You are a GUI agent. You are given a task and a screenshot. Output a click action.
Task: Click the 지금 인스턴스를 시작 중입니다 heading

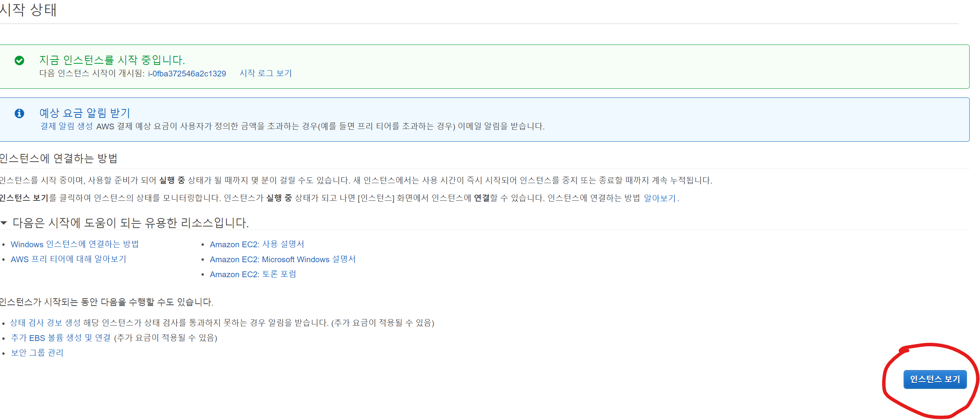pyautogui.click(x=112, y=60)
